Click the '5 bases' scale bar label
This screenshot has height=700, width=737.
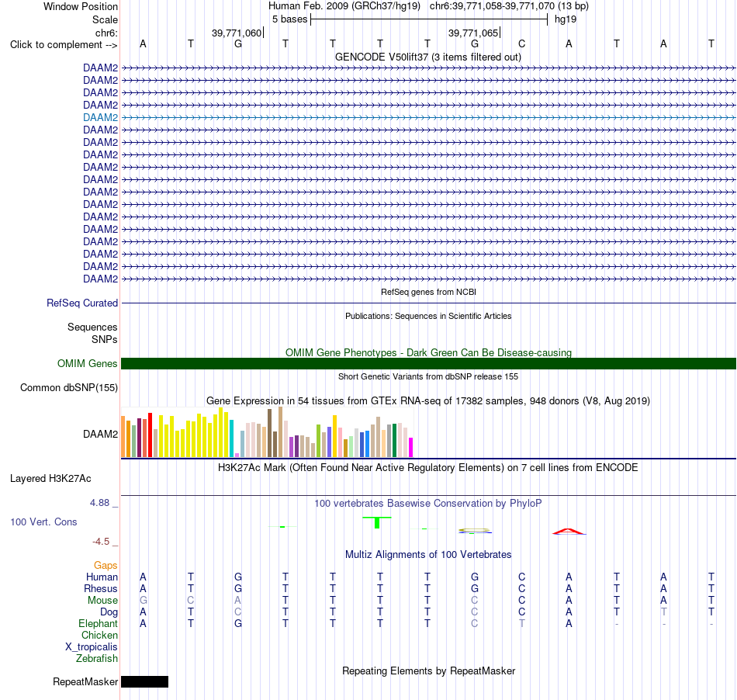point(289,19)
